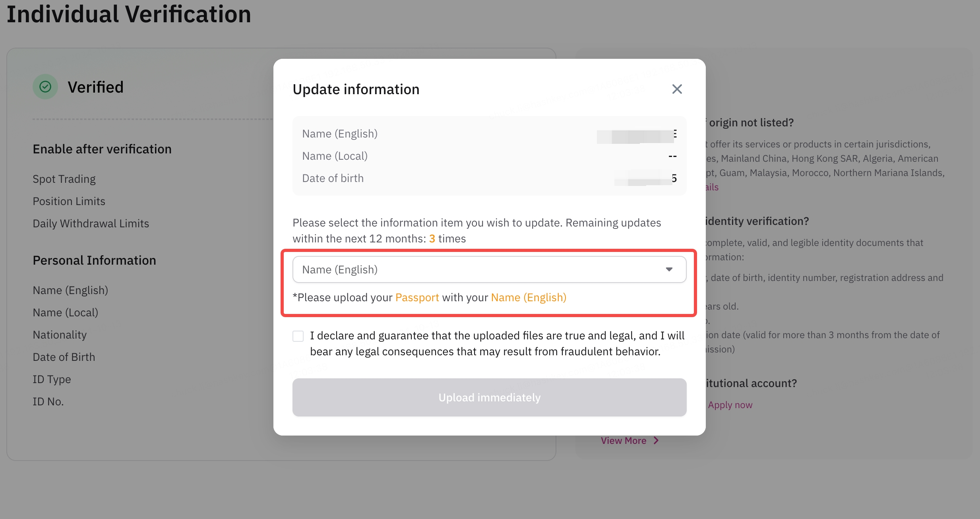This screenshot has width=980, height=519.
Task: Click the Name (Local) row in dialog
Action: click(x=489, y=156)
